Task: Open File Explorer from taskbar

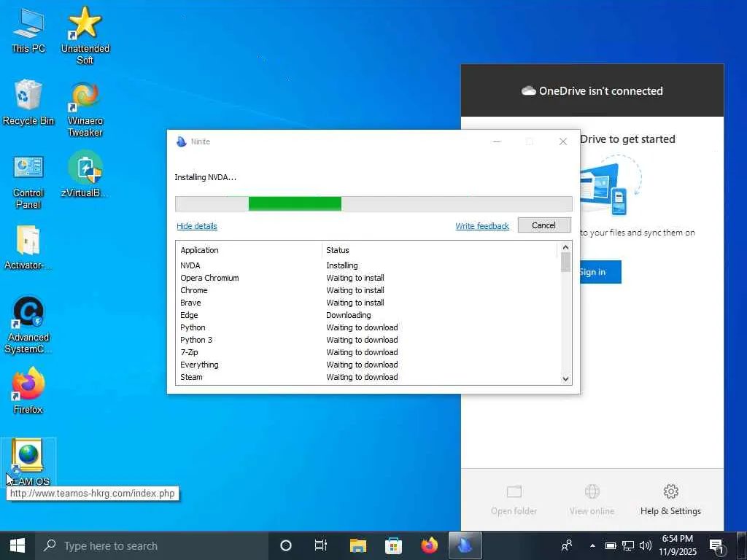Action: (357, 545)
